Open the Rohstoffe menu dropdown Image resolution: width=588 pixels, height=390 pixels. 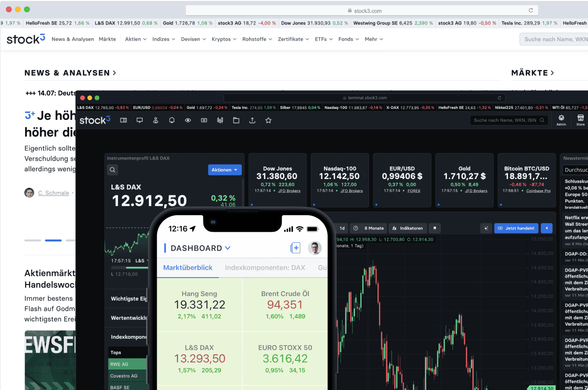click(x=257, y=39)
